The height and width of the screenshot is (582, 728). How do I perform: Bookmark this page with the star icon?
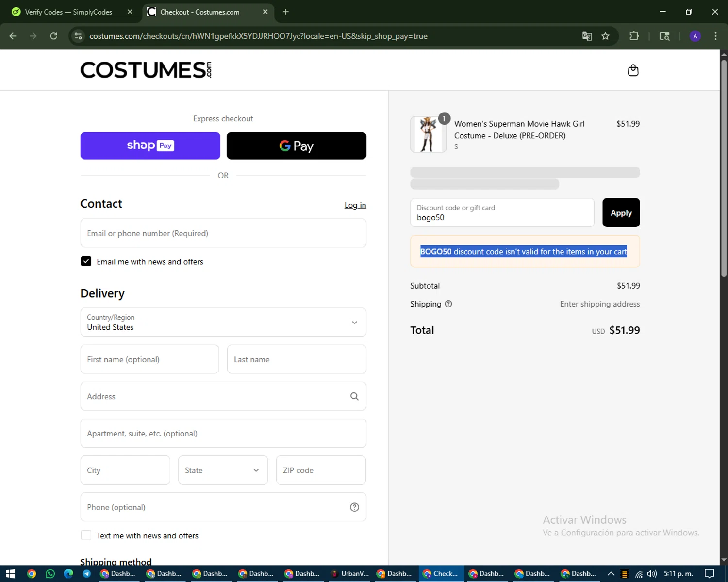(605, 36)
